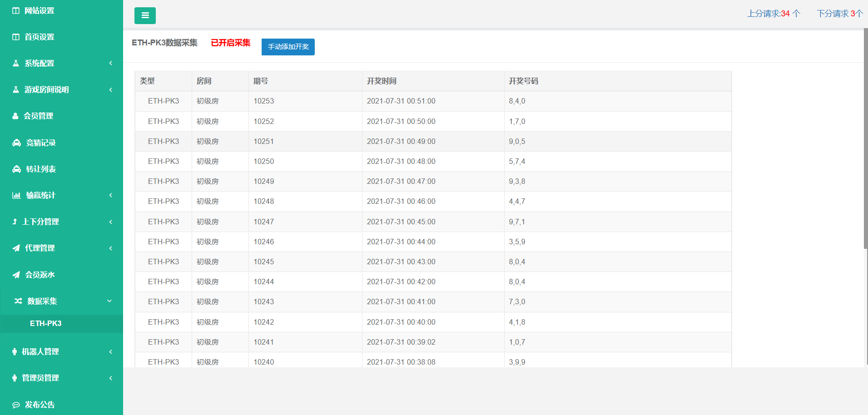Open the 下分请求 link in header
This screenshot has width=868, height=415.
tap(839, 14)
